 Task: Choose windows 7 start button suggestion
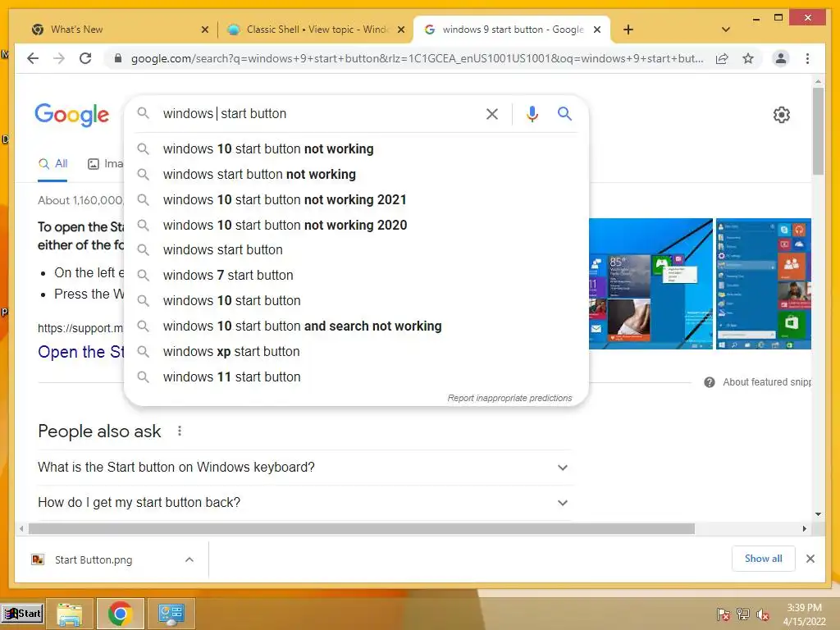pos(356,276)
